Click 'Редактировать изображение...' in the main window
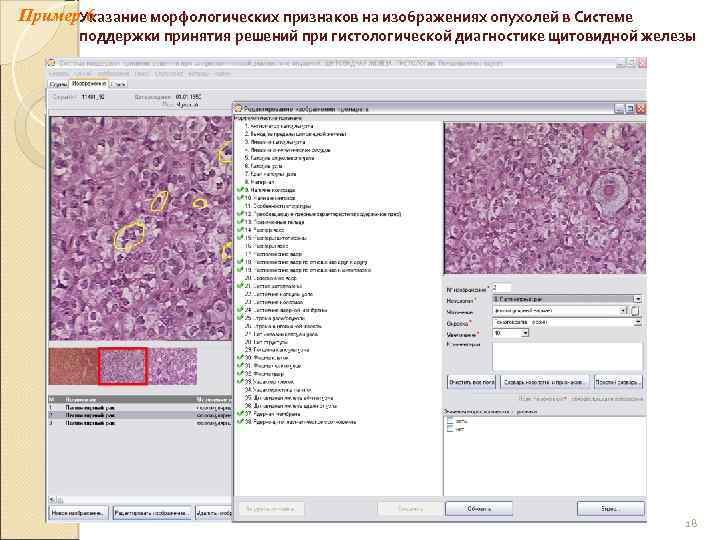 (x=152, y=512)
